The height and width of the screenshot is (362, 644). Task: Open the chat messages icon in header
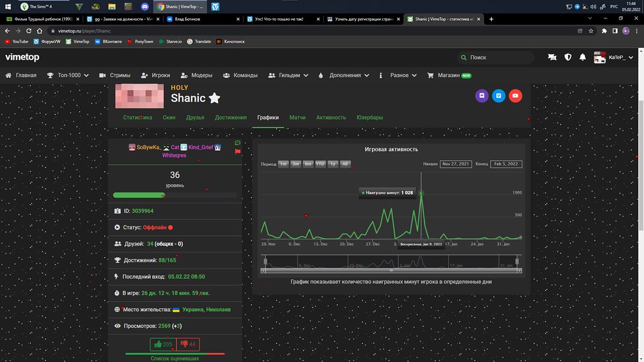pyautogui.click(x=552, y=57)
